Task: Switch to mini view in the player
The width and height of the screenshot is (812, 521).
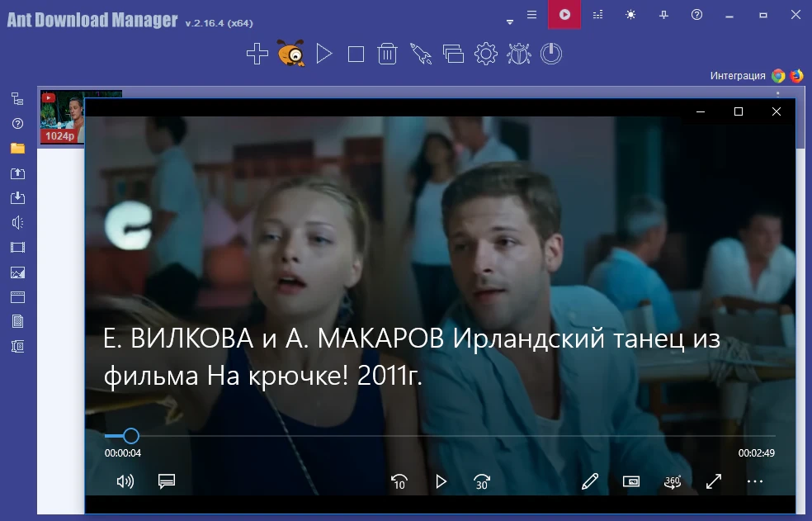Action: coord(630,481)
